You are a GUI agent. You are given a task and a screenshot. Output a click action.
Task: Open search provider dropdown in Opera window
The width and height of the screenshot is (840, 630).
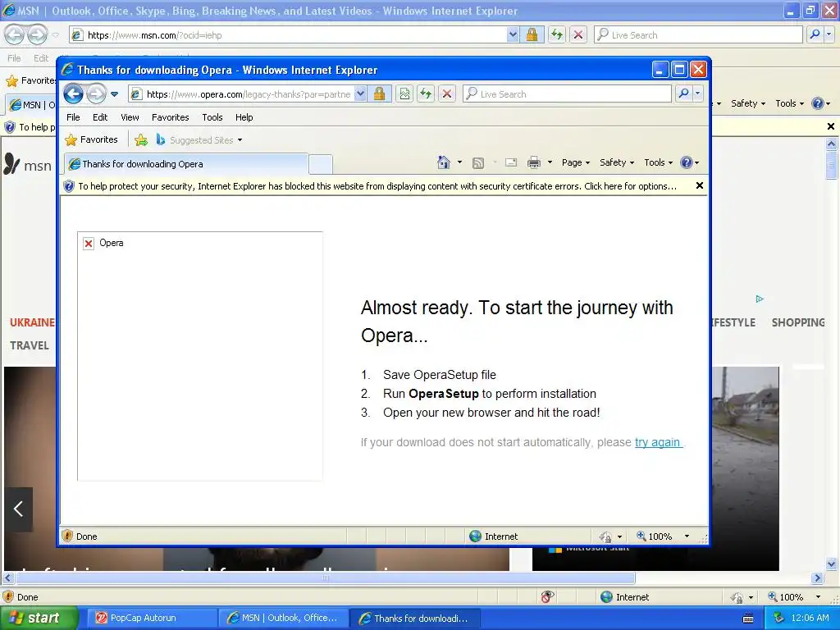click(x=697, y=94)
